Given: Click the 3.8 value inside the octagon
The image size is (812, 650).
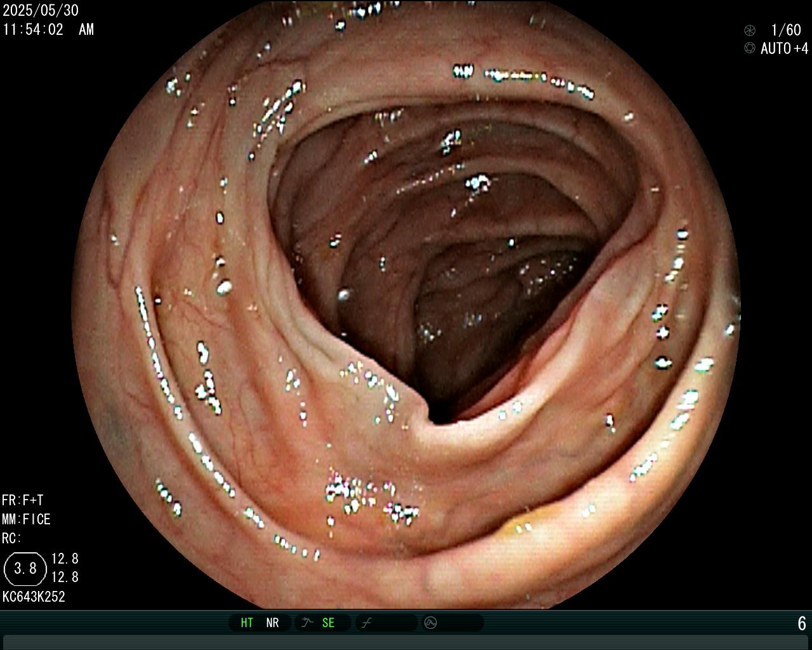Looking at the screenshot, I should pyautogui.click(x=25, y=568).
